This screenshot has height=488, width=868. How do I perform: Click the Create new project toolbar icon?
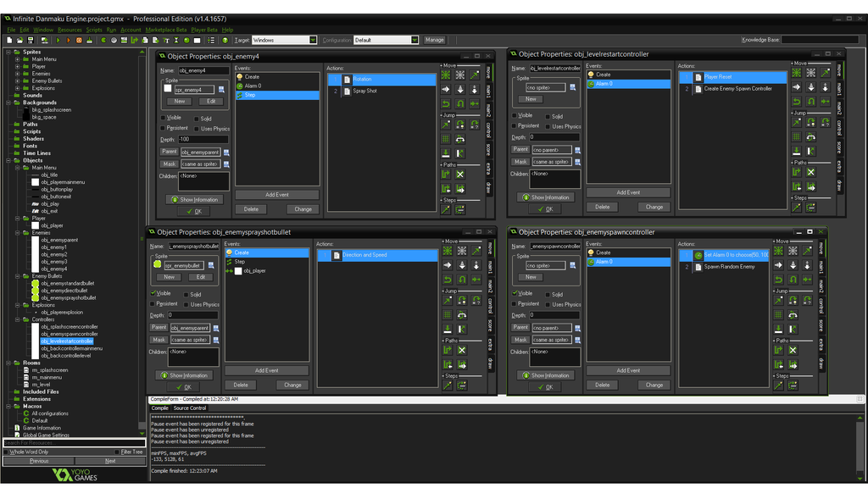pyautogui.click(x=8, y=40)
